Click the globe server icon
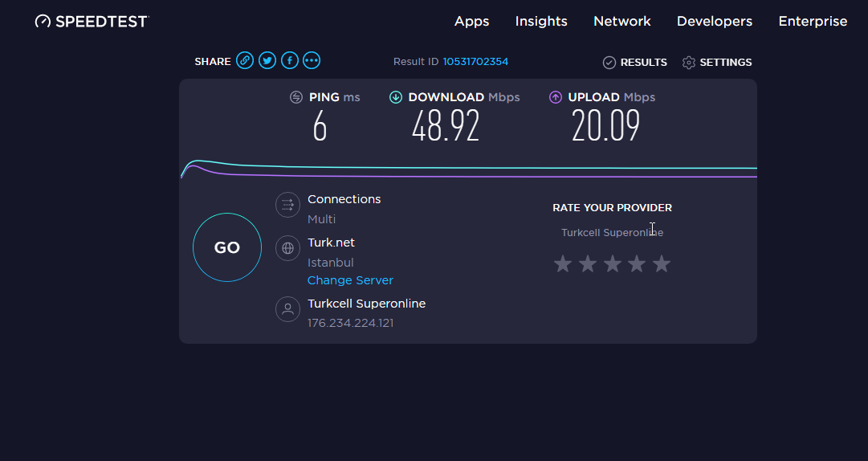Viewport: 868px width, 461px height. coord(287,248)
